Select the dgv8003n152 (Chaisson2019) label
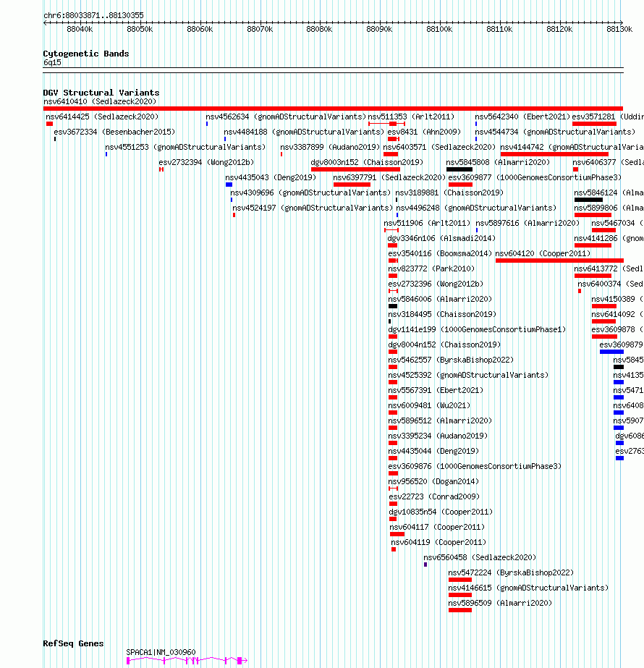Viewport: 644px width, 668px height. click(367, 162)
